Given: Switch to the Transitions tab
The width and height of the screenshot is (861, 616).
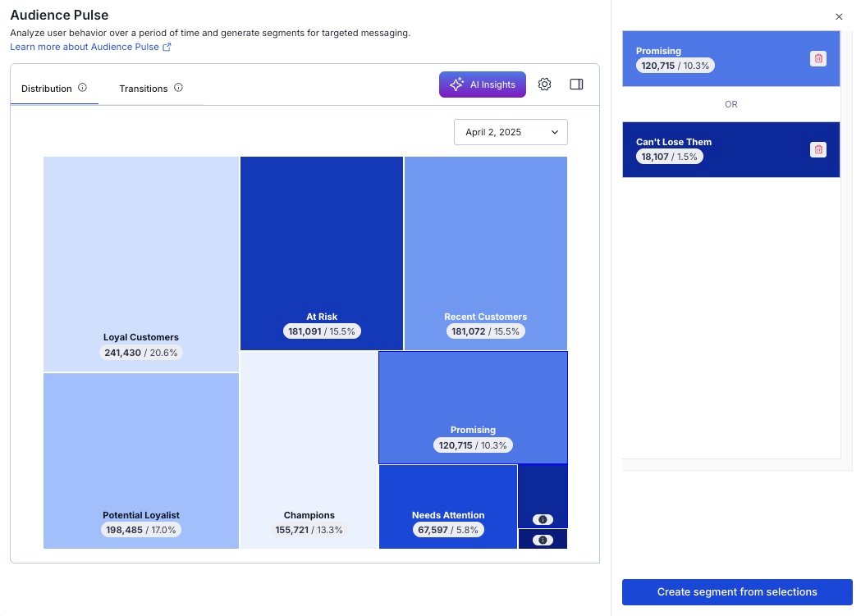Looking at the screenshot, I should click(x=143, y=89).
